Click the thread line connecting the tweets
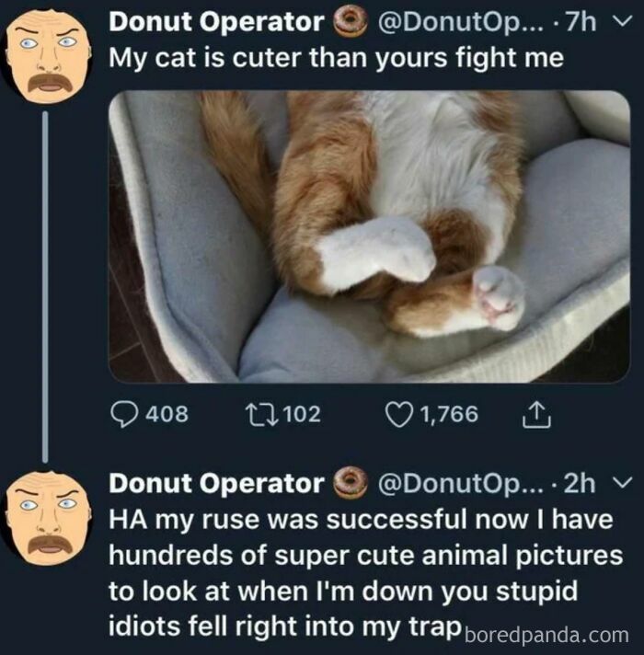The height and width of the screenshot is (655, 644). coord(45,287)
